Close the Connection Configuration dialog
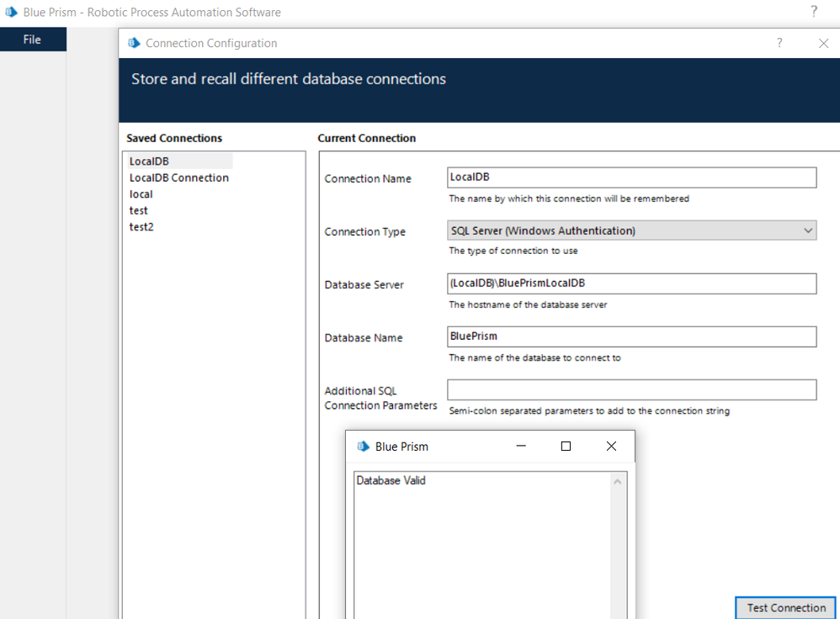Image resolution: width=840 pixels, height=619 pixels. pos(823,44)
